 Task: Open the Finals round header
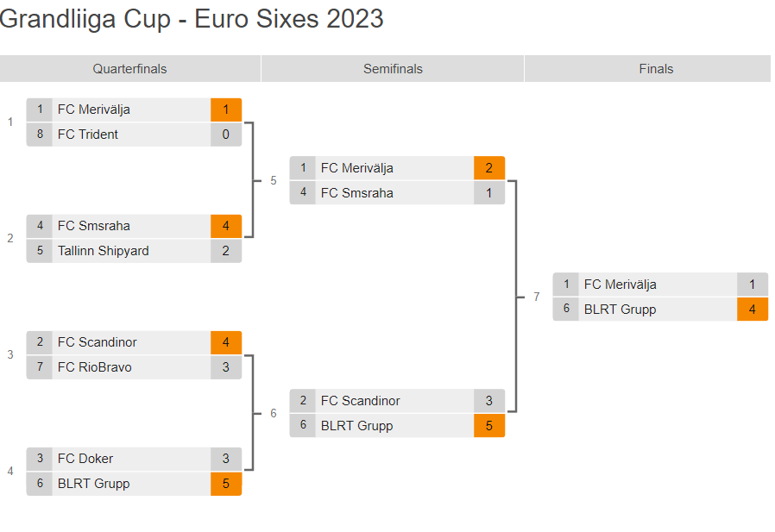656,69
